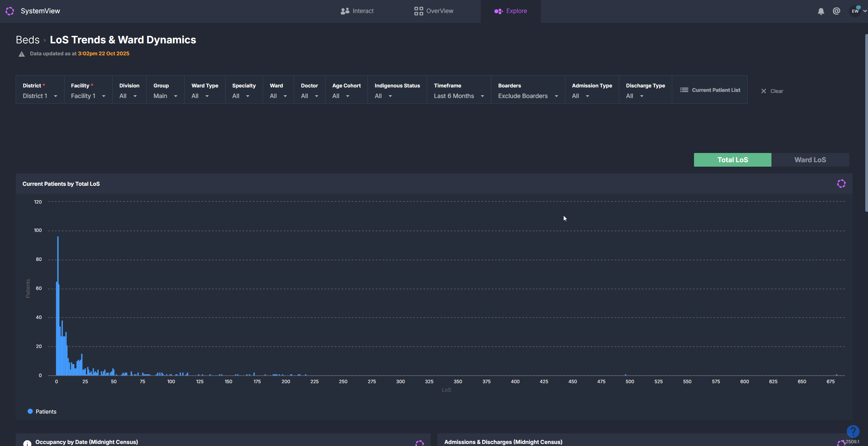Expand the Group Main dropdown
The image size is (868, 446).
[x=165, y=96]
